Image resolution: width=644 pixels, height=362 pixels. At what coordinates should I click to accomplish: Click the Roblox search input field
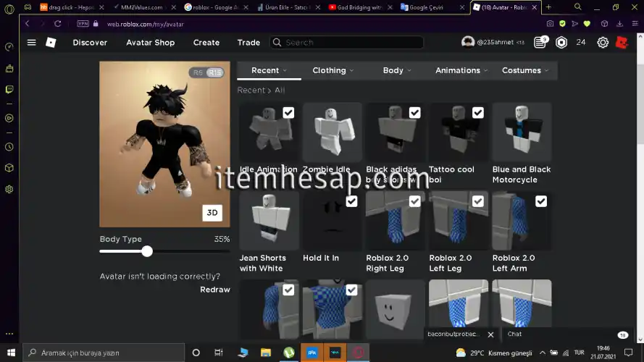pos(351,43)
